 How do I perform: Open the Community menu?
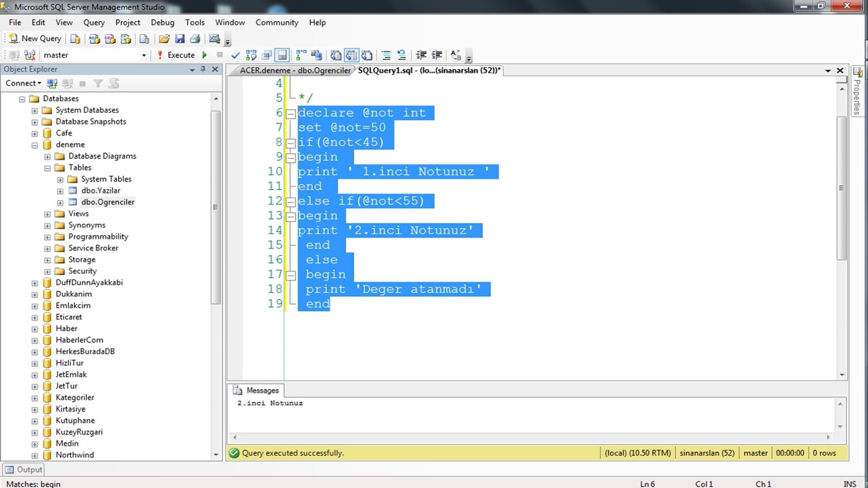[x=277, y=23]
